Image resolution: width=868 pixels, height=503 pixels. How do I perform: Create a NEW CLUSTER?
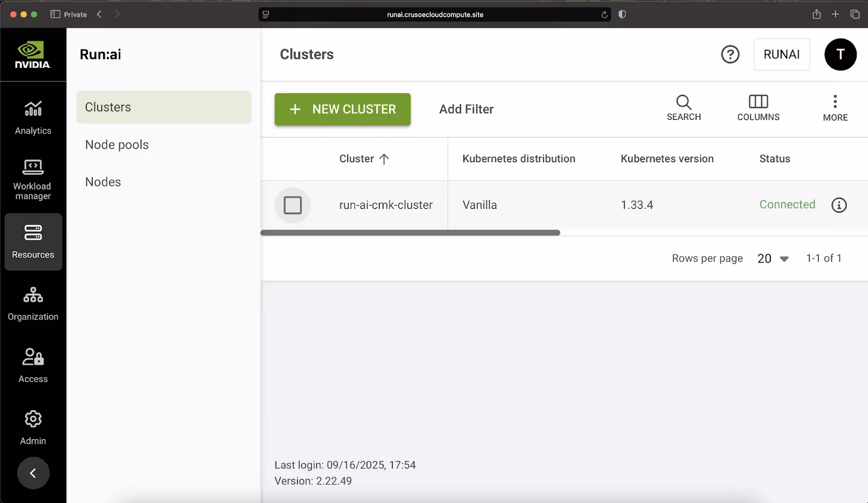[x=342, y=109]
